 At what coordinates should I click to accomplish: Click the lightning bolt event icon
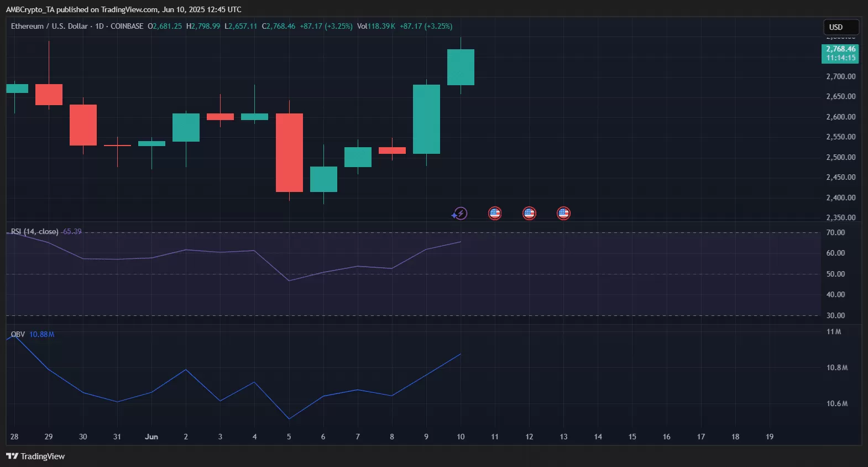460,214
